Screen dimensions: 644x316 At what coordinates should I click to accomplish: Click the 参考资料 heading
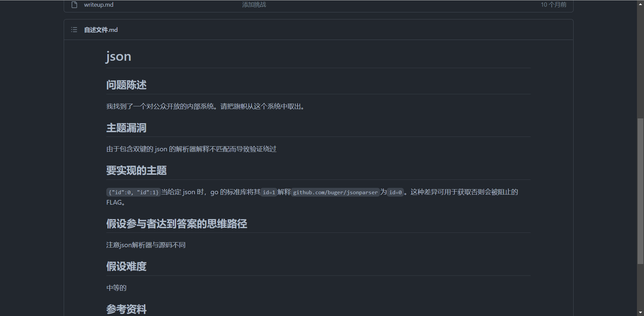tap(126, 309)
